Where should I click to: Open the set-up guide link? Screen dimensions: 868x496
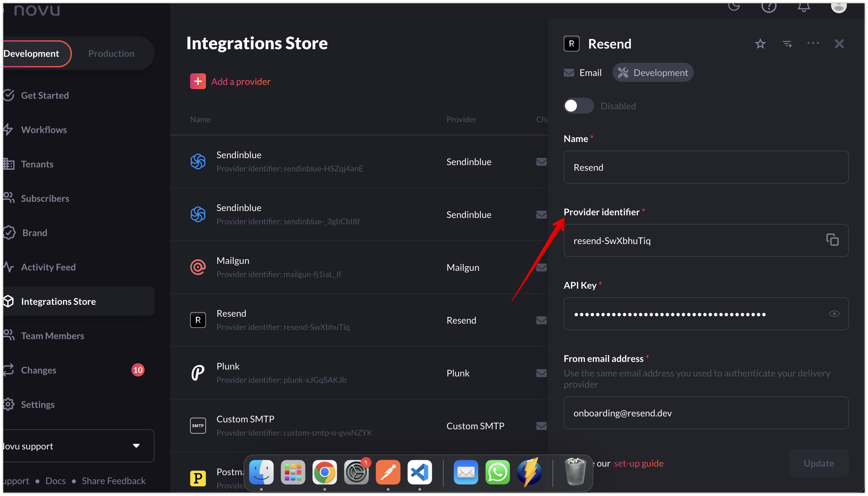point(638,463)
